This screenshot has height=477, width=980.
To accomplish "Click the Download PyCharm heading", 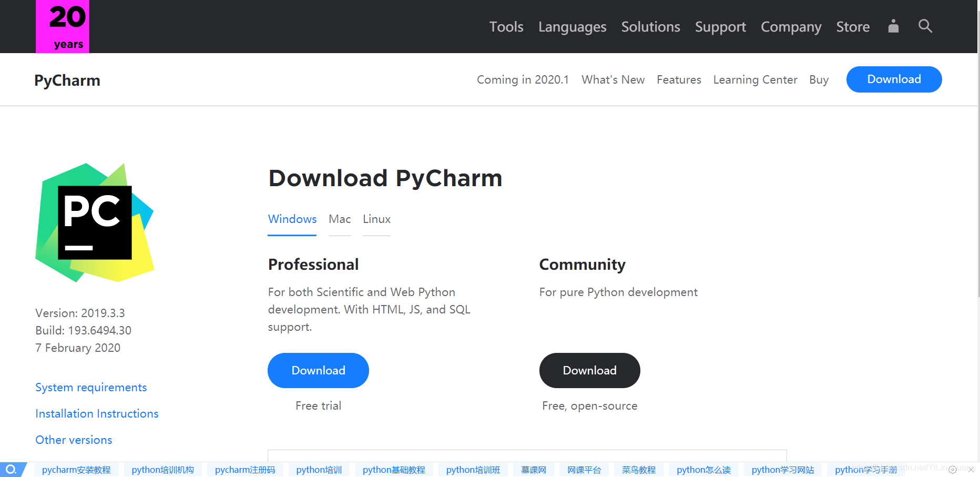I will click(385, 178).
